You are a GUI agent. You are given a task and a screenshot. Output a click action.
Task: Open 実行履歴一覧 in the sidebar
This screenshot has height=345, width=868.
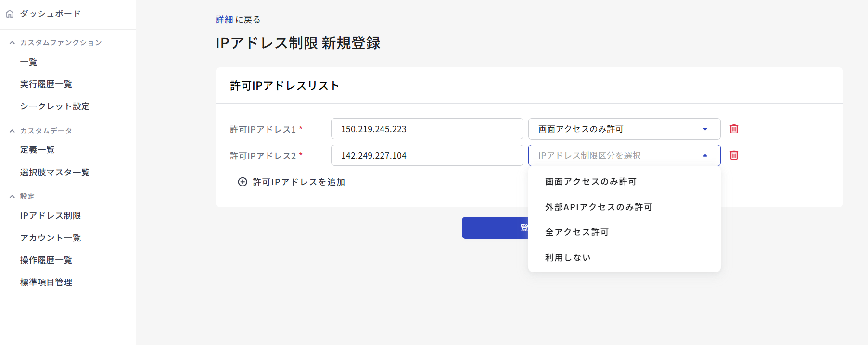[46, 84]
